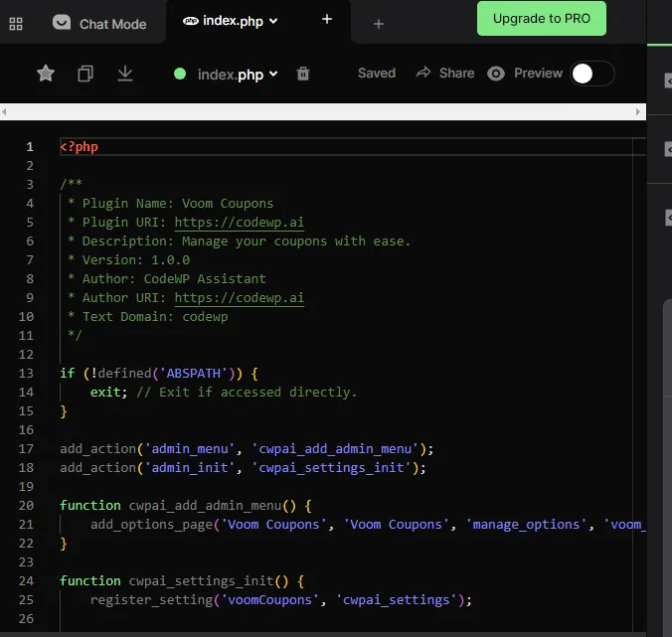
Task: Favorite the snippet with star icon
Action: coord(46,74)
